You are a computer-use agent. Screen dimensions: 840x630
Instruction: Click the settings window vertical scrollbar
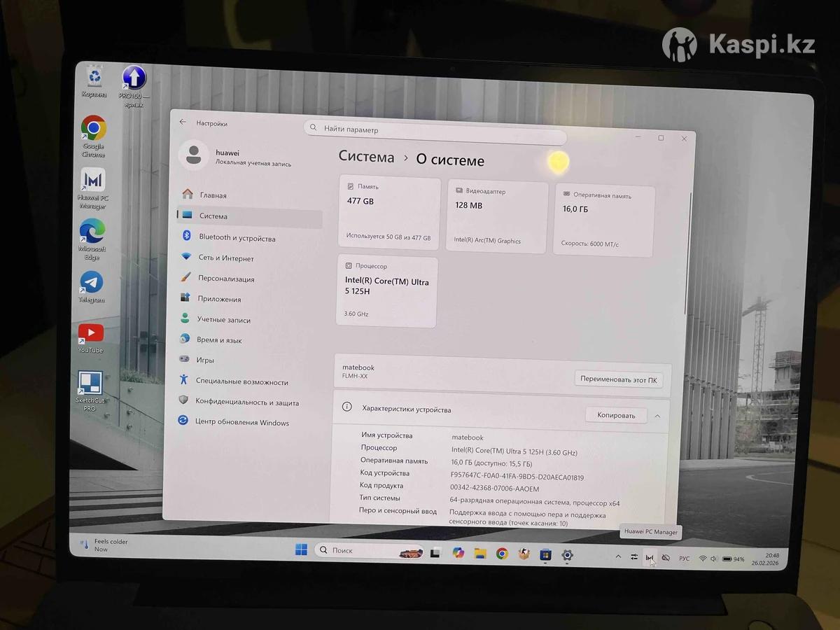[689, 252]
